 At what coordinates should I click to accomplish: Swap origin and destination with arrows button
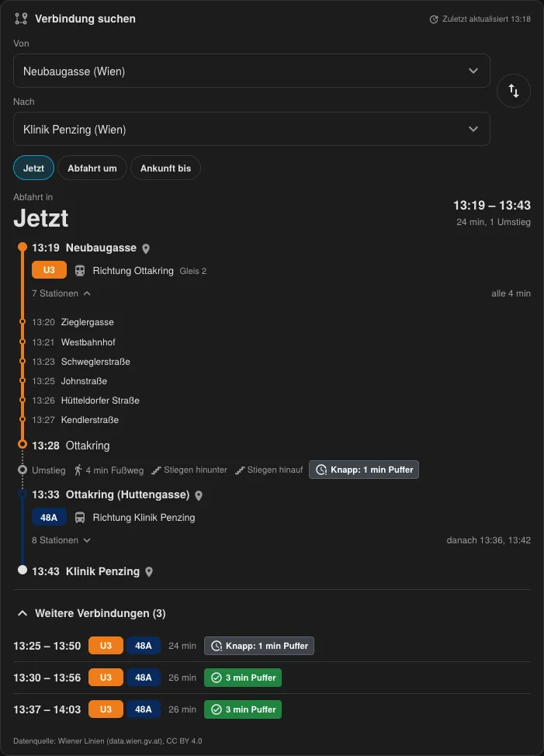513,91
